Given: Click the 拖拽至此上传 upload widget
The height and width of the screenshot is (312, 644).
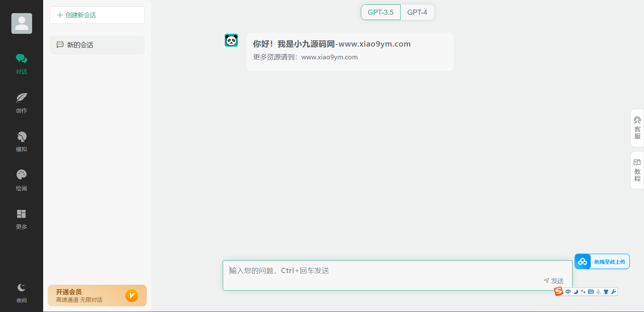Looking at the screenshot, I should click(x=602, y=262).
